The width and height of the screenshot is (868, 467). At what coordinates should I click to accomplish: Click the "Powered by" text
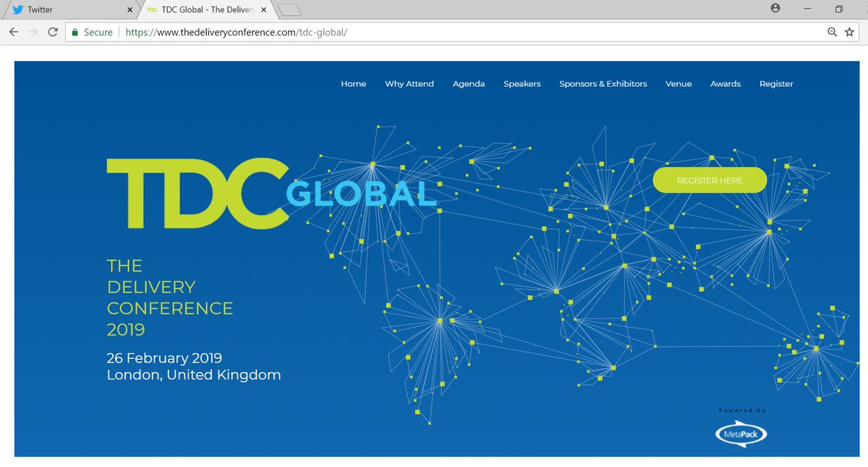tap(742, 411)
